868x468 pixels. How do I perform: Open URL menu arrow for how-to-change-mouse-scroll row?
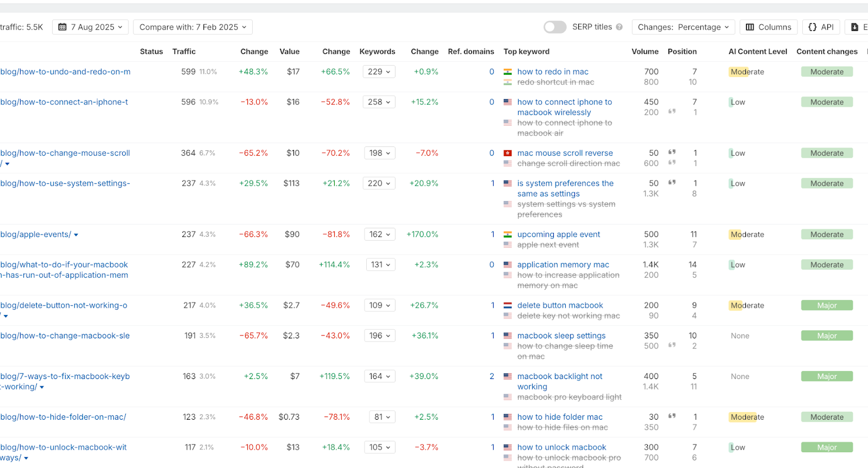point(7,164)
